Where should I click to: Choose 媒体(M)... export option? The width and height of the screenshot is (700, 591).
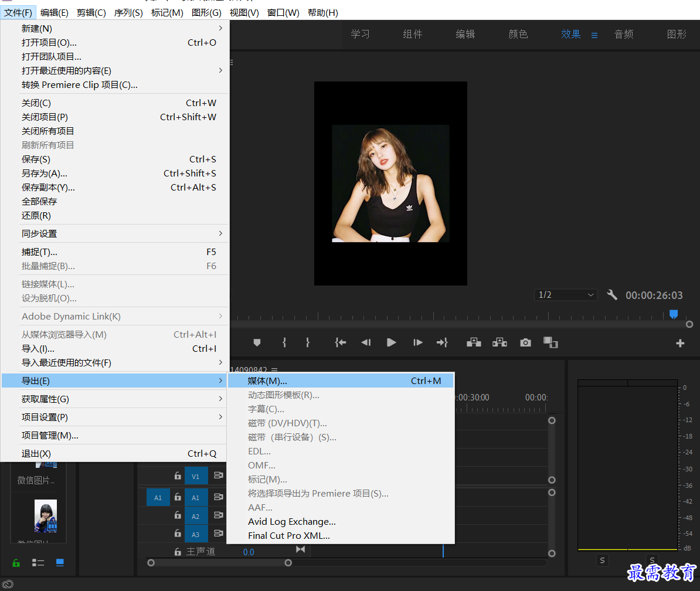coord(341,381)
